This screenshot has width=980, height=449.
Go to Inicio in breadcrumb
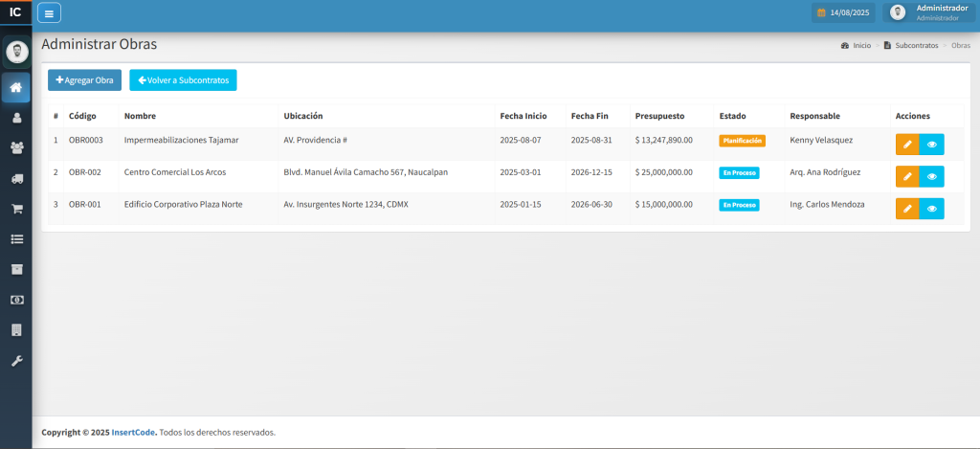click(x=861, y=46)
